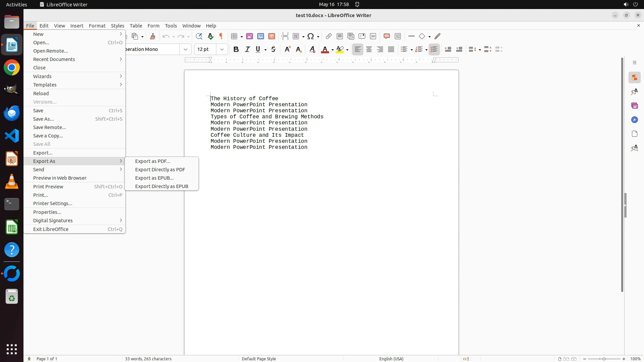Expand font name dropdown list
This screenshot has height=362, width=644.
pyautogui.click(x=185, y=49)
